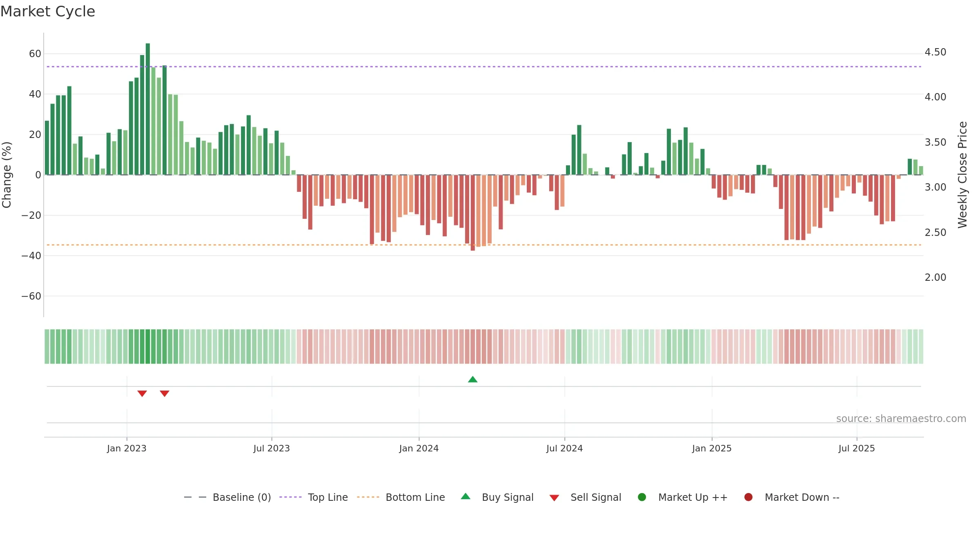Click the 20 tick on left axis
The image size is (980, 551).
point(35,135)
